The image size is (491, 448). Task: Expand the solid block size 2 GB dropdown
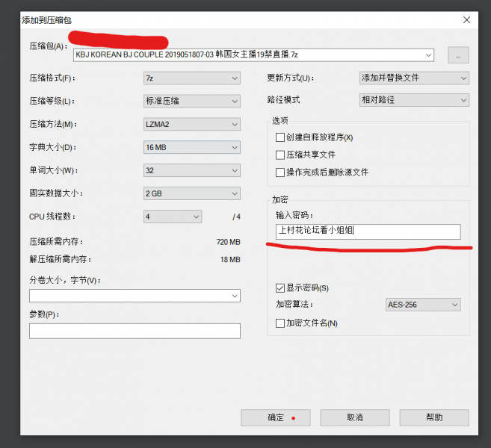tap(191, 193)
